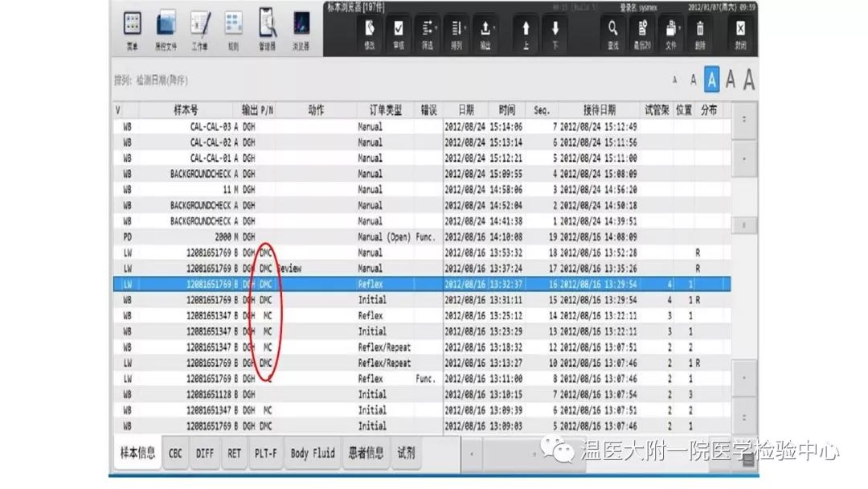Click the 修改 modify toolbar button
Viewport: 868px width, 489px height.
[x=370, y=35]
